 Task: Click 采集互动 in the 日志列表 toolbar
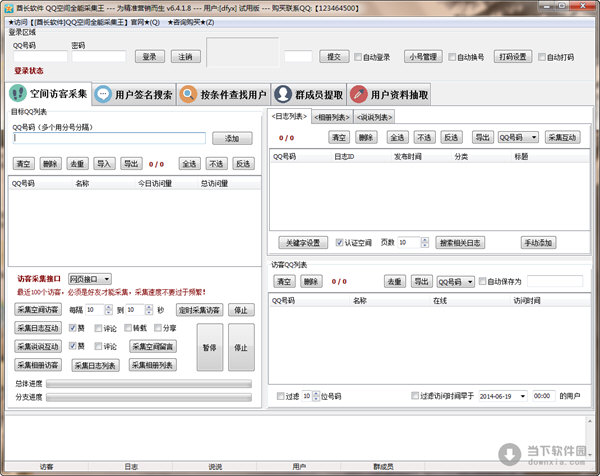[562, 137]
